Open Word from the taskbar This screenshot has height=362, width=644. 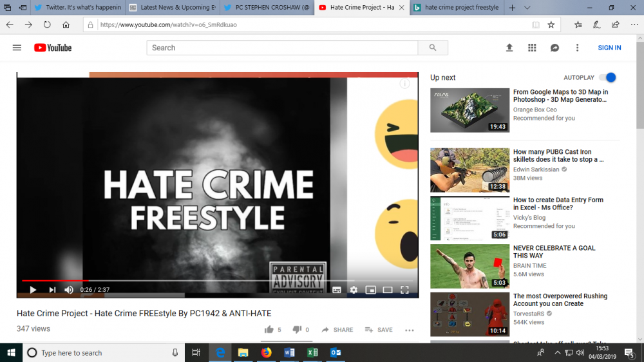coord(289,352)
